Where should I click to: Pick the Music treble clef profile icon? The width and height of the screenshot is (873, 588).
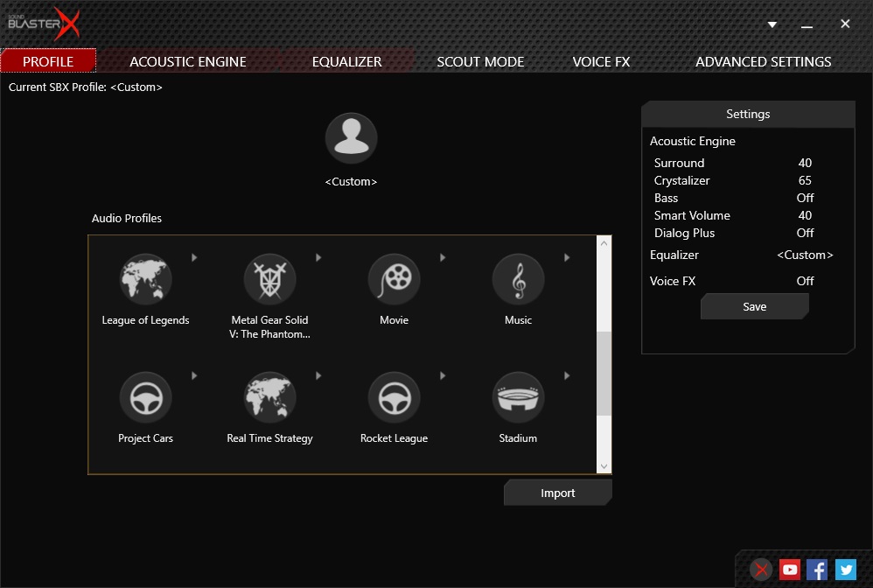click(x=519, y=279)
